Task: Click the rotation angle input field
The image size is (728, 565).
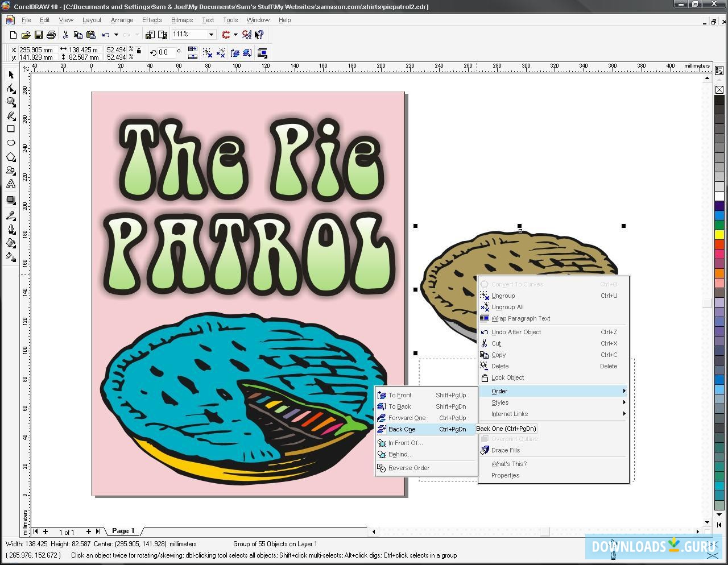Action: (x=167, y=52)
